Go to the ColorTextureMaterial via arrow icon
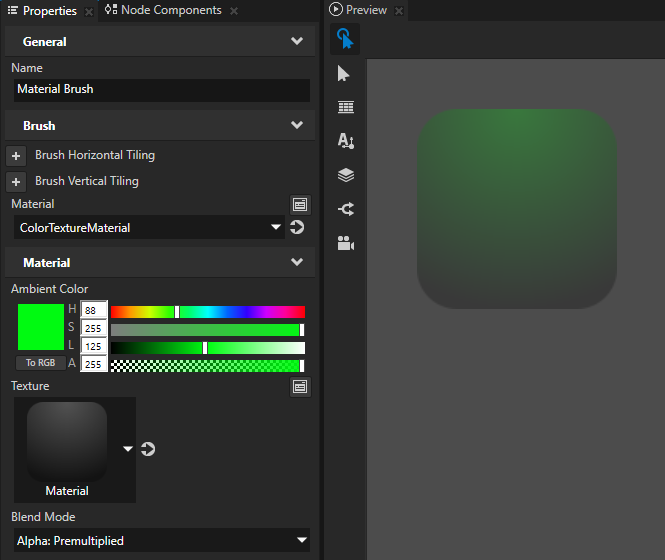The width and height of the screenshot is (665, 560). tap(297, 228)
